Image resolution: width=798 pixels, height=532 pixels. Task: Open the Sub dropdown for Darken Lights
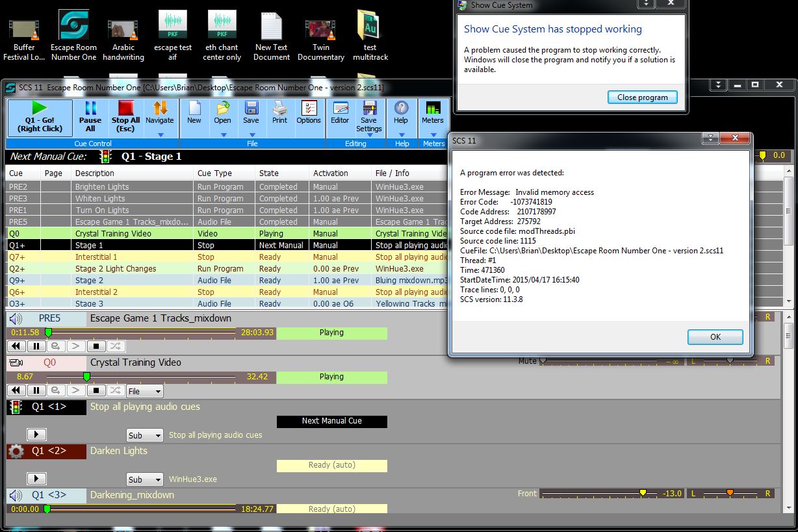(x=144, y=479)
